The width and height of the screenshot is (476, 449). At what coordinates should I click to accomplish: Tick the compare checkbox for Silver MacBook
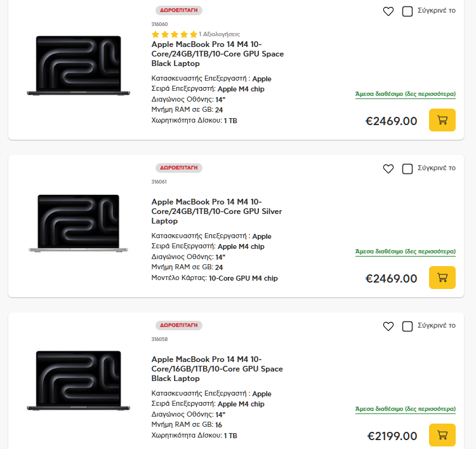pos(407,168)
